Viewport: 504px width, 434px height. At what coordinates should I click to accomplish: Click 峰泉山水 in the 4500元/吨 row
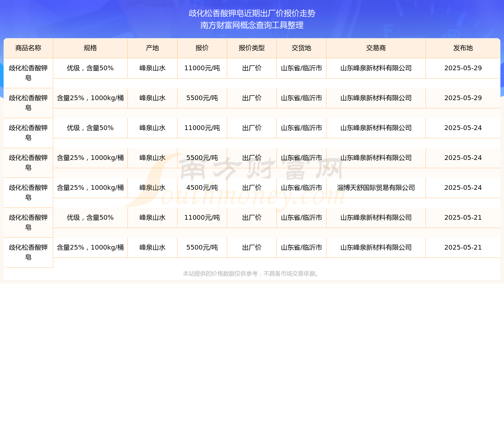153,188
